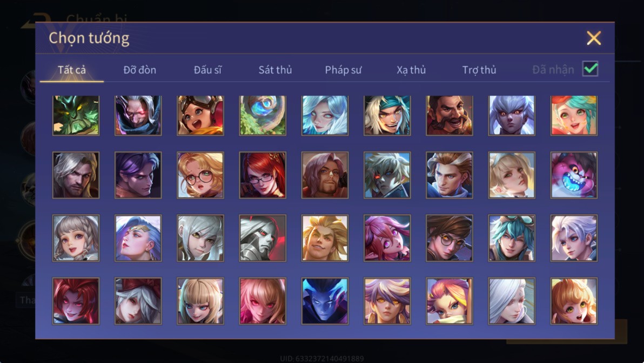
Task: Filter by Xạ thủ role tab
Action: [411, 70]
